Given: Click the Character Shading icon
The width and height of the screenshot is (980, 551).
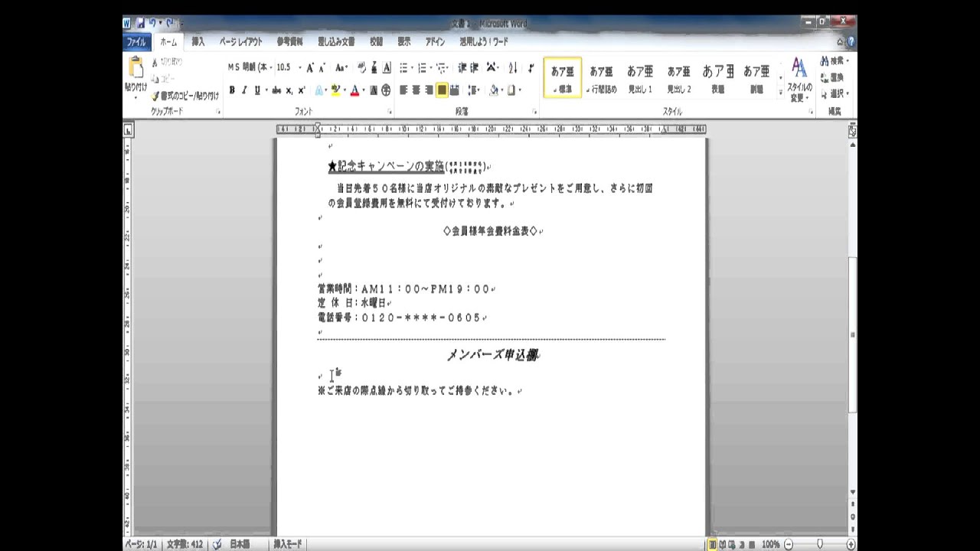Looking at the screenshot, I should pyautogui.click(x=374, y=90).
